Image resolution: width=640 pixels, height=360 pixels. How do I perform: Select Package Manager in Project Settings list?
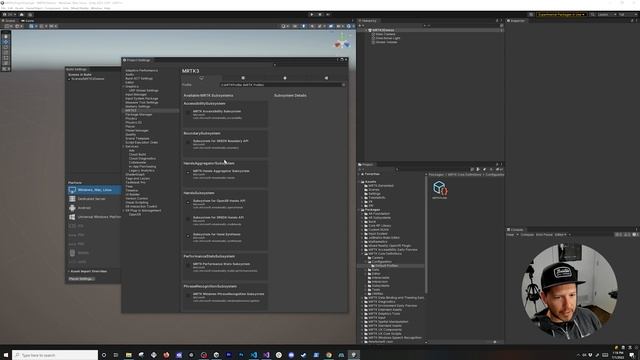pyautogui.click(x=138, y=115)
